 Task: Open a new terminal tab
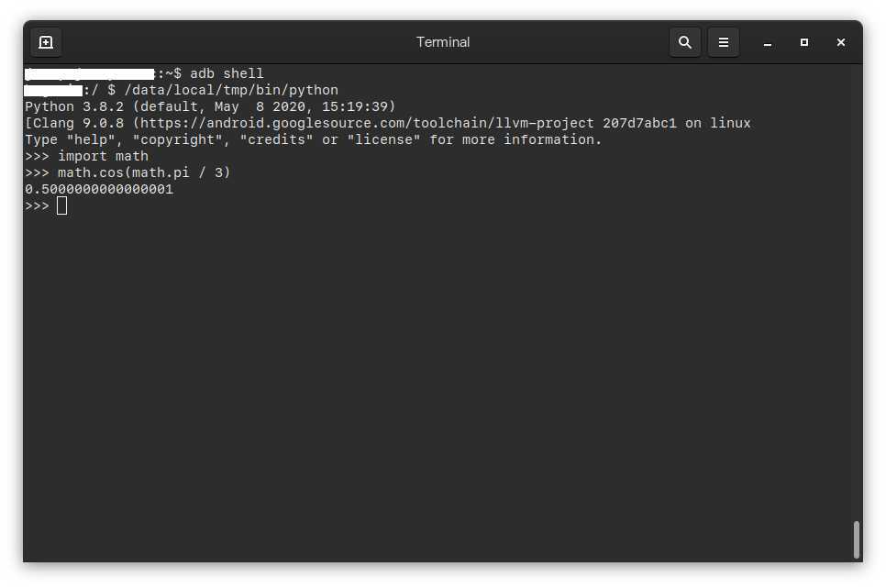click(x=46, y=42)
